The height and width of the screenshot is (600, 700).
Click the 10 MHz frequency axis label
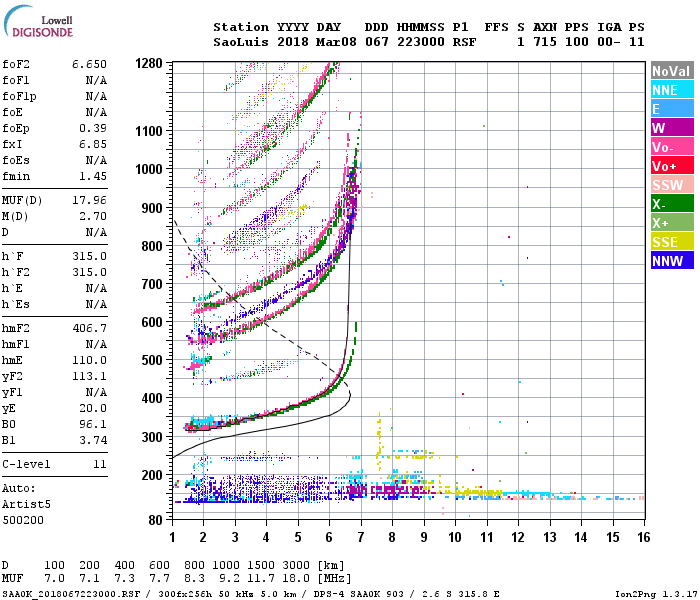(455, 537)
